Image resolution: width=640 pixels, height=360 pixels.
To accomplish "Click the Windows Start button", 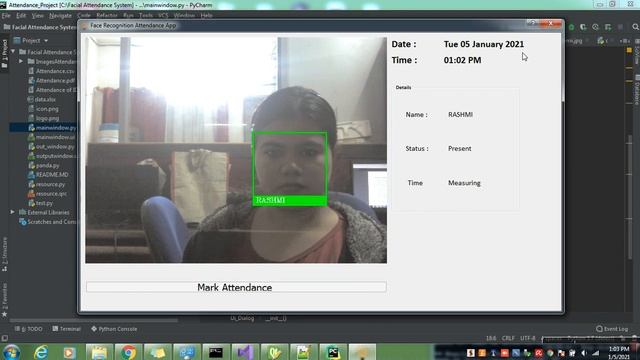I will 11,352.
